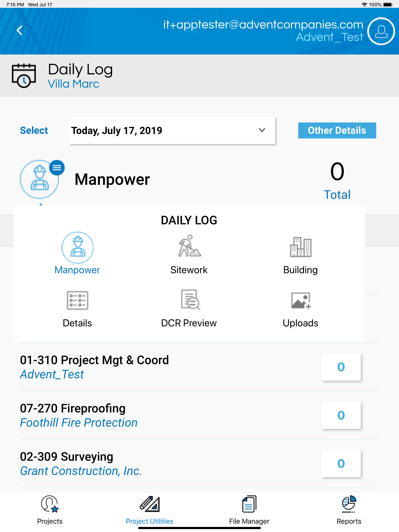Edit count for 02-309 Surveying
Screen dimensions: 399x532
pyautogui.click(x=341, y=463)
